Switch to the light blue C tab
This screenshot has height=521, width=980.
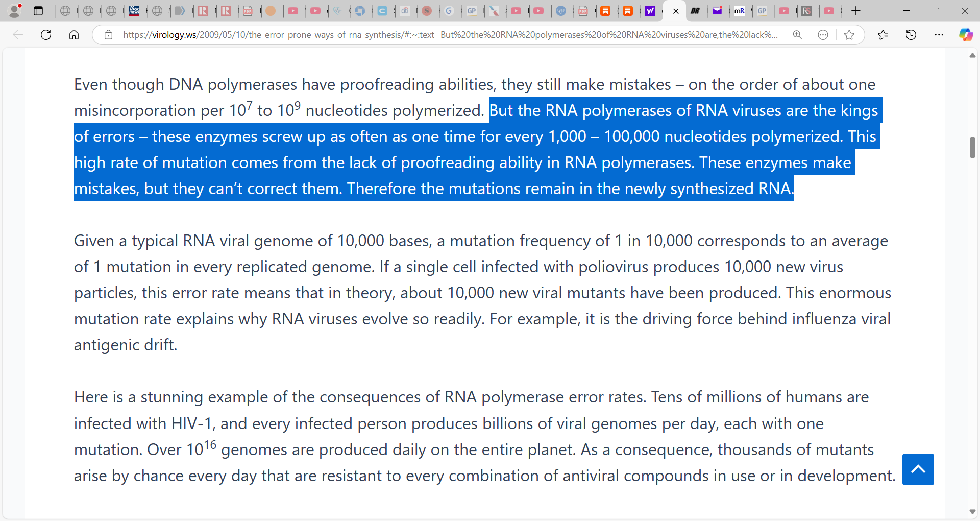pyautogui.click(x=382, y=11)
